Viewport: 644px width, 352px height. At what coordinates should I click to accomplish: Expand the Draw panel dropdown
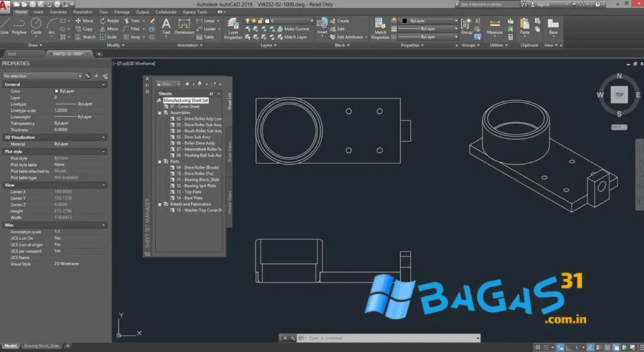tap(35, 45)
